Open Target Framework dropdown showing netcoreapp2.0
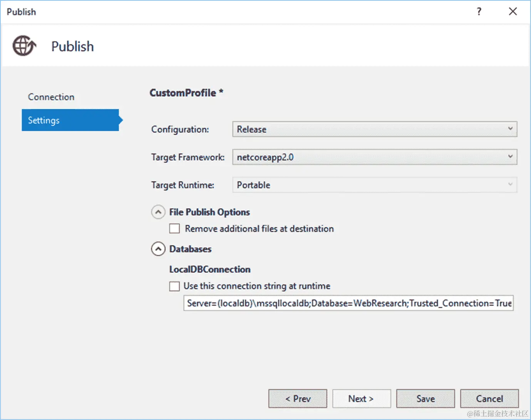 (x=375, y=157)
